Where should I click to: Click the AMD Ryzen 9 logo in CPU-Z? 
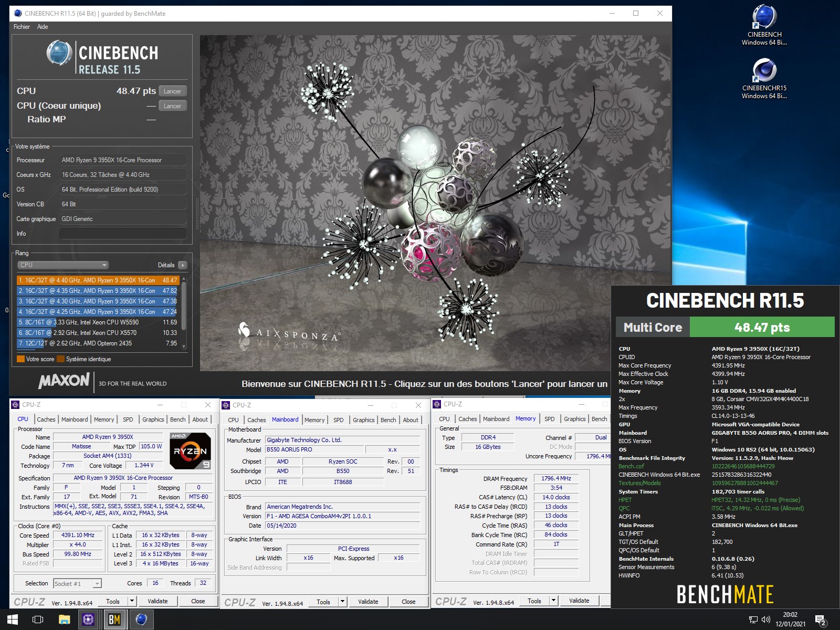[x=190, y=450]
